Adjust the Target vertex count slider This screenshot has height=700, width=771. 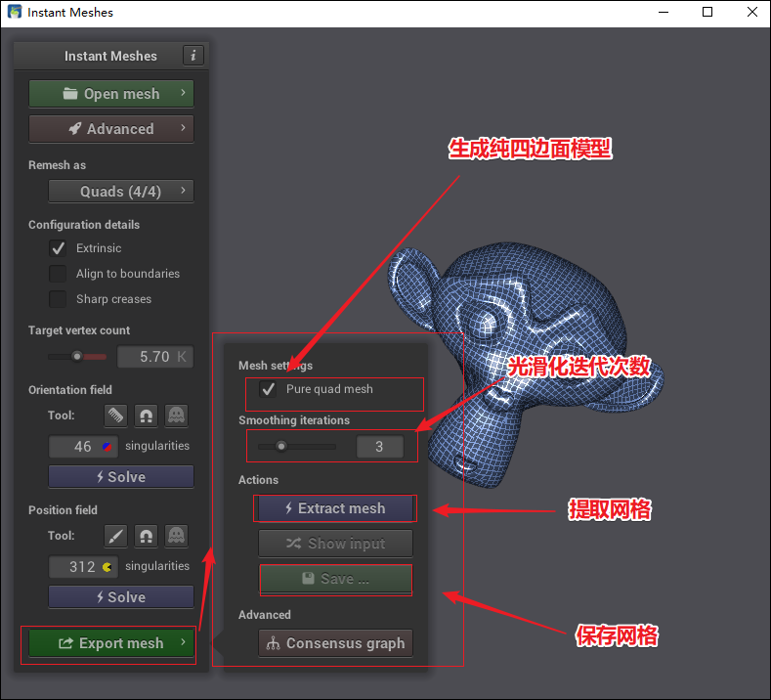point(77,356)
